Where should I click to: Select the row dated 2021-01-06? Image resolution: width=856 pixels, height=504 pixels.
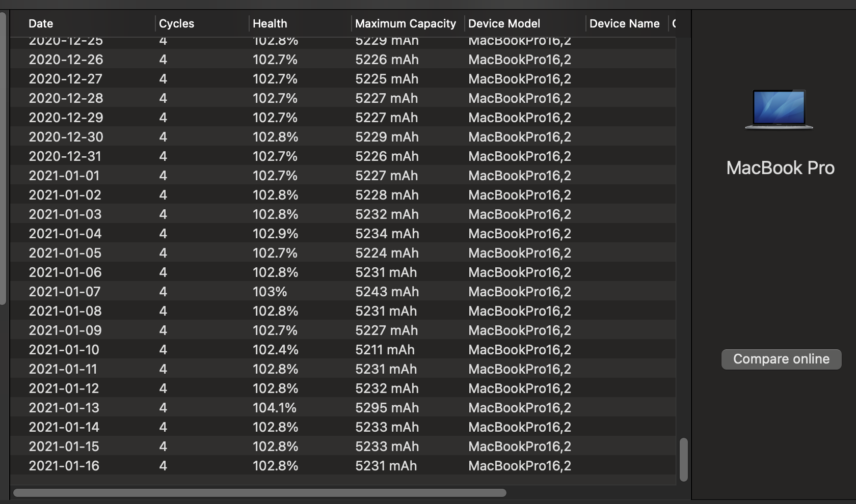(x=343, y=272)
